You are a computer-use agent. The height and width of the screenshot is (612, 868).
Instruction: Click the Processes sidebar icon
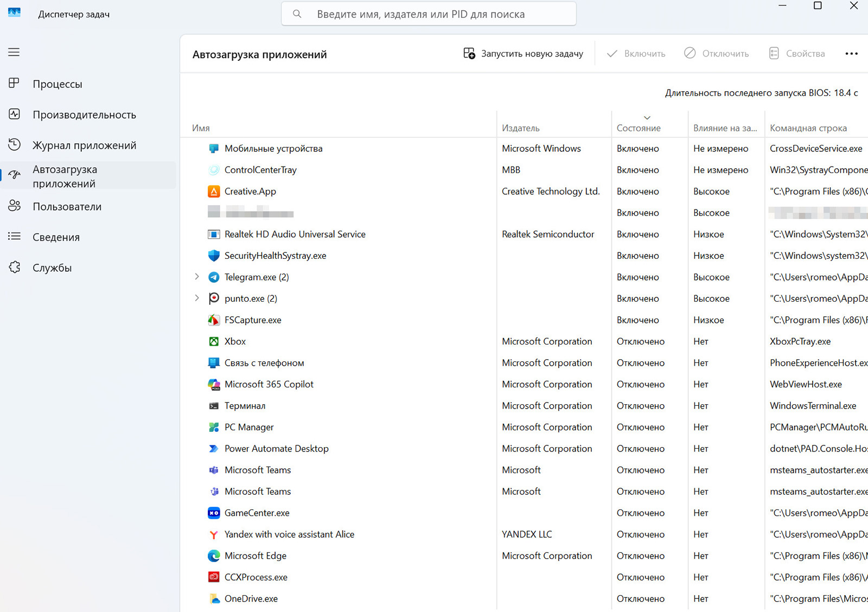(x=14, y=83)
